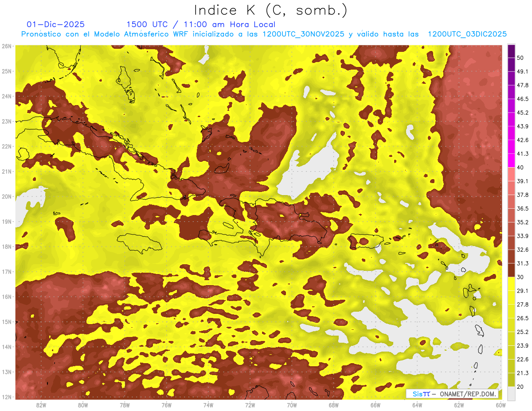This screenshot has width=532, height=411.
Task: Click the "43.9" colorbar value
Action: tap(523, 126)
